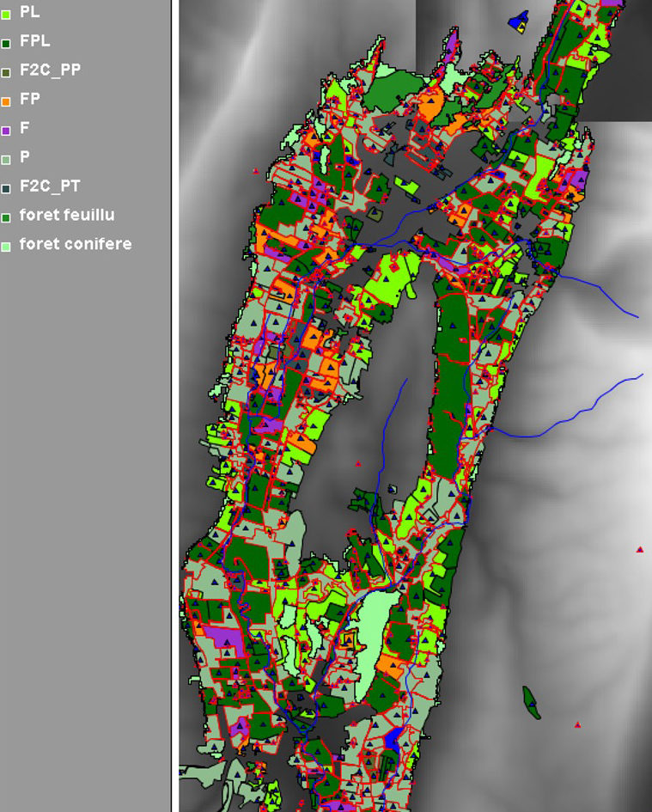Image resolution: width=652 pixels, height=812 pixels.
Task: Click the 'FP' legend label
Action: click(x=30, y=99)
